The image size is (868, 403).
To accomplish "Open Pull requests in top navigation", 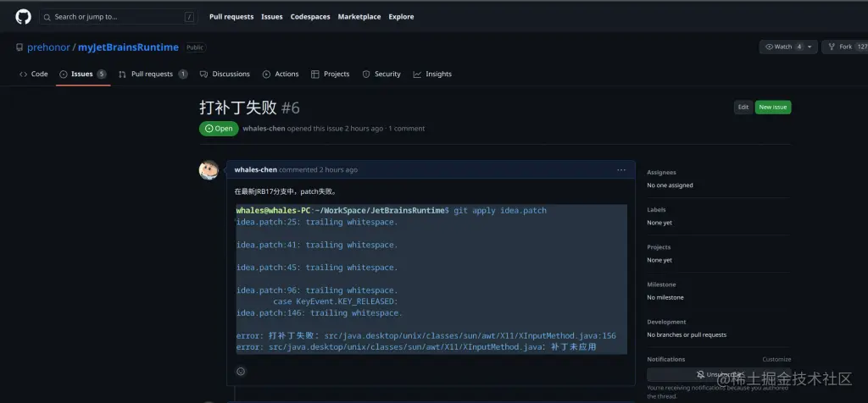I will point(231,17).
